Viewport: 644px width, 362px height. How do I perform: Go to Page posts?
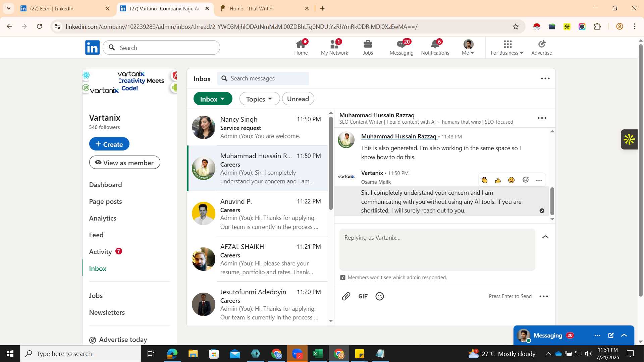[105, 201]
